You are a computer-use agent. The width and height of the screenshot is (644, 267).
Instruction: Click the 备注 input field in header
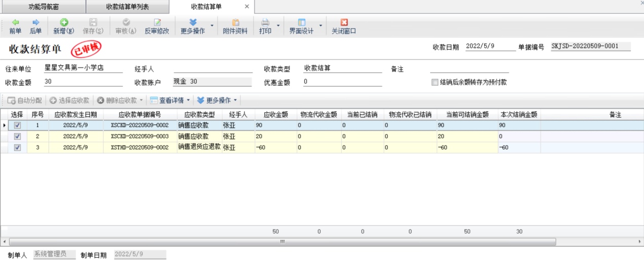pyautogui.click(x=469, y=69)
